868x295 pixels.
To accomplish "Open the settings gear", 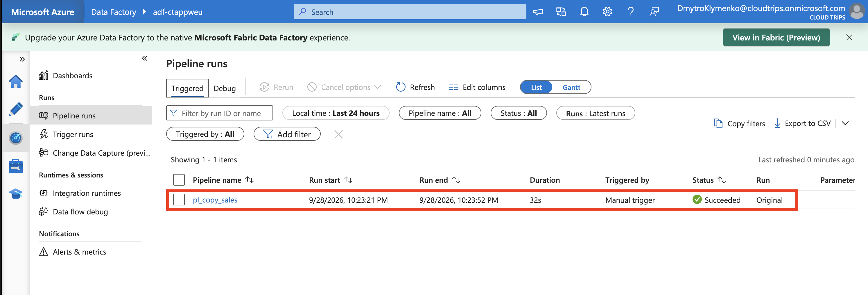I will pyautogui.click(x=607, y=12).
